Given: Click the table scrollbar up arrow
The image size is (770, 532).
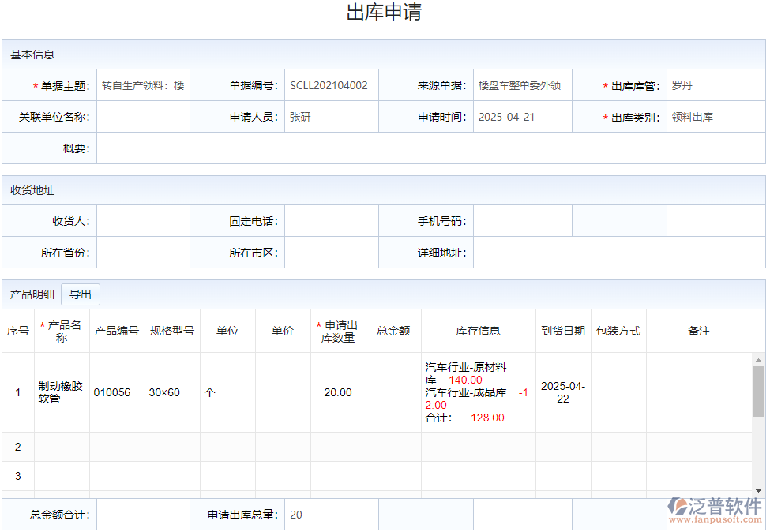Looking at the screenshot, I should [x=758, y=360].
